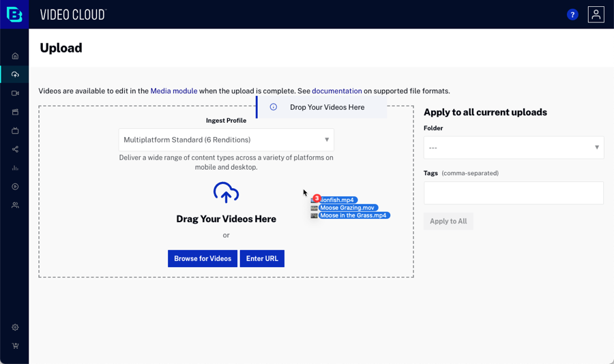Open the Home module in the sidebar

point(15,56)
